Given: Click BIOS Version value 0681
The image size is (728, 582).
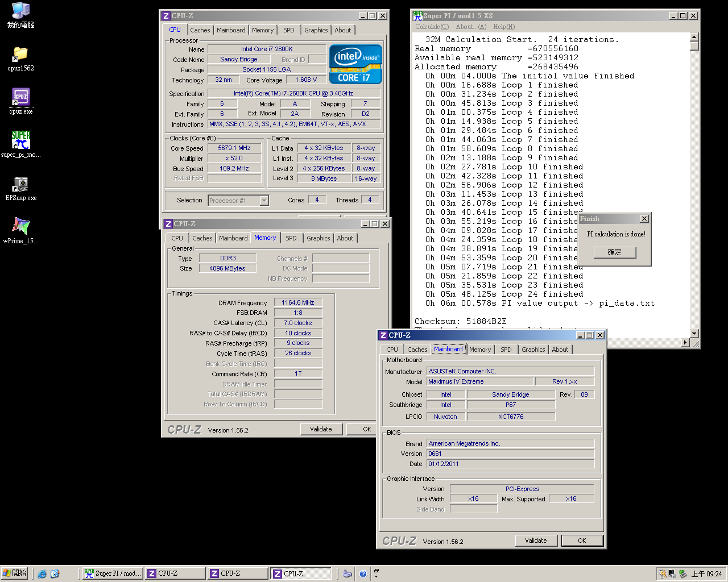Looking at the screenshot, I should [511, 454].
